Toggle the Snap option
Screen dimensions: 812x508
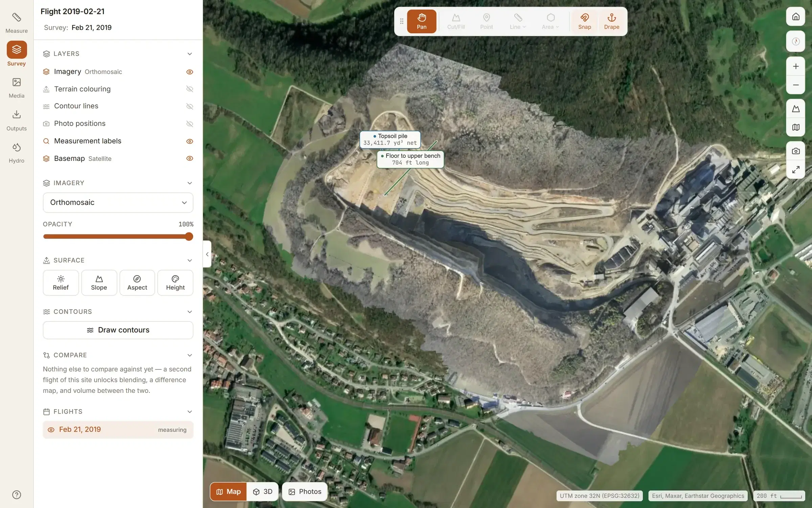pyautogui.click(x=584, y=21)
